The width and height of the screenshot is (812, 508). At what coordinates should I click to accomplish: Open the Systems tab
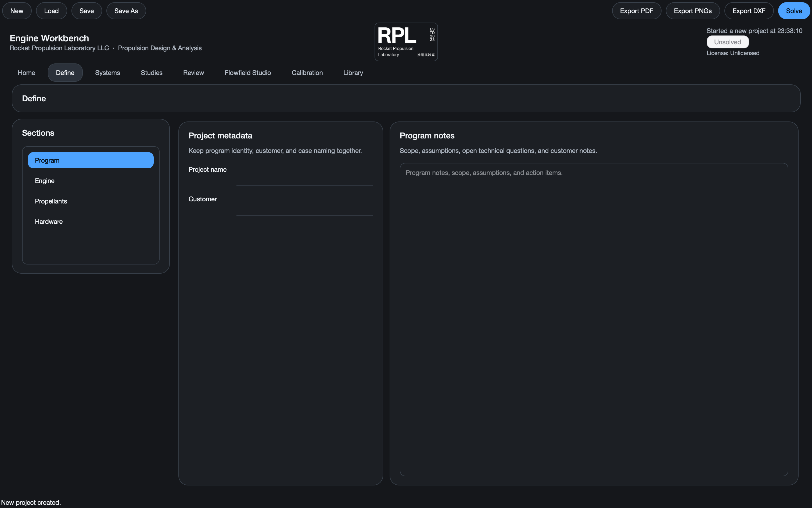107,73
